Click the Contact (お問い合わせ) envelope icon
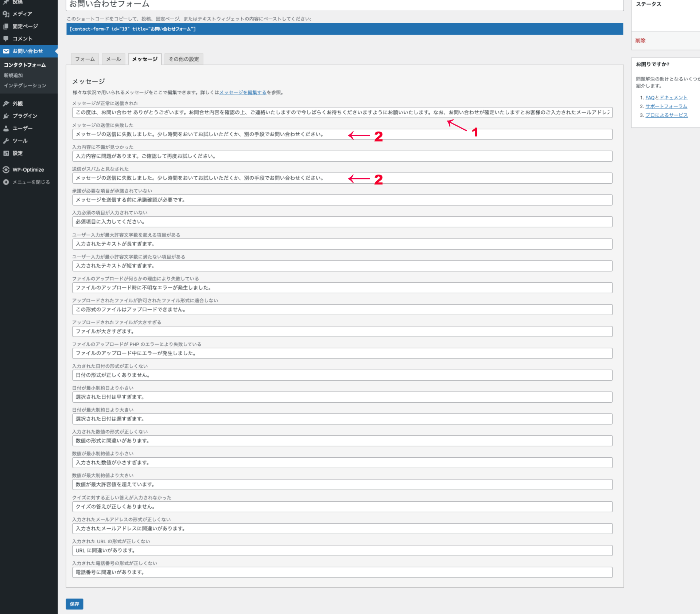 [x=6, y=51]
